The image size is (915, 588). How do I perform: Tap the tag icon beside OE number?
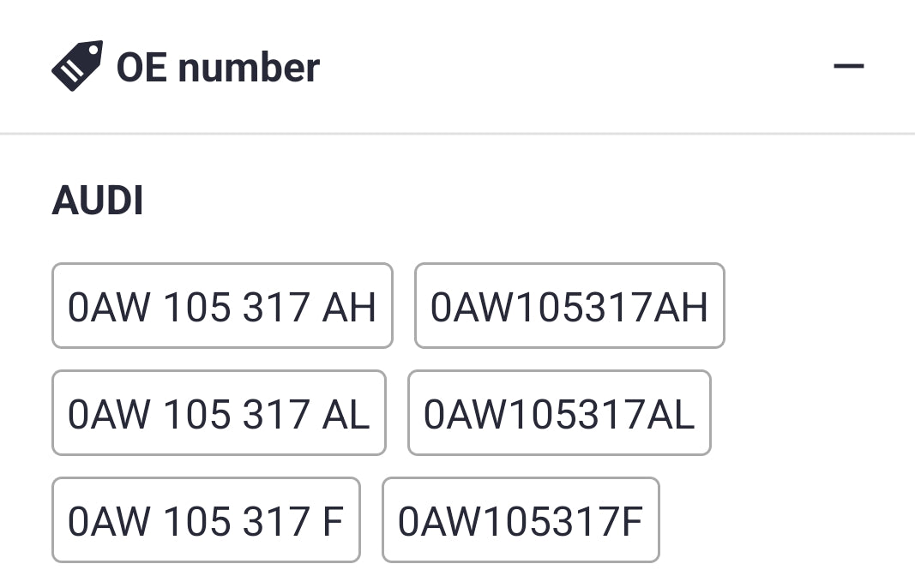click(x=77, y=66)
